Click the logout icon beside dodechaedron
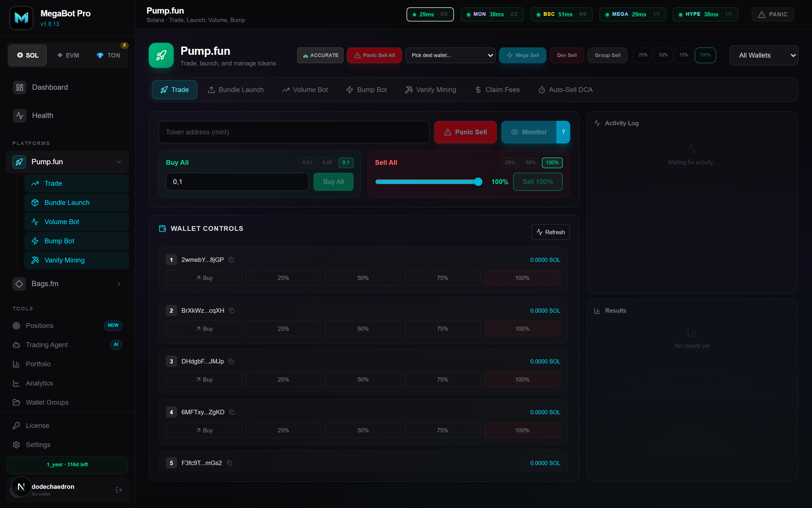 (x=119, y=490)
